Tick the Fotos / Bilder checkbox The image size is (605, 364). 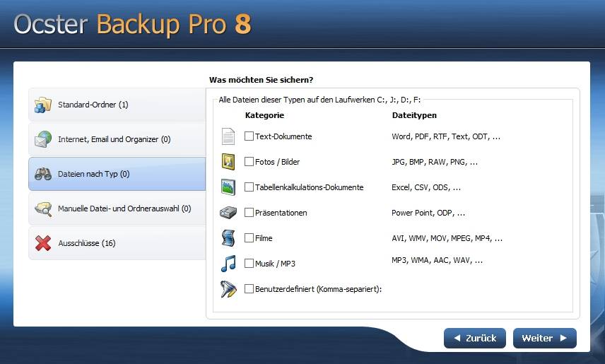(249, 161)
